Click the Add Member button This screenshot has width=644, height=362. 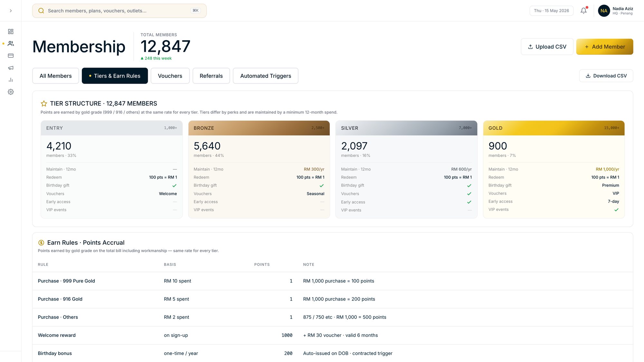click(605, 47)
